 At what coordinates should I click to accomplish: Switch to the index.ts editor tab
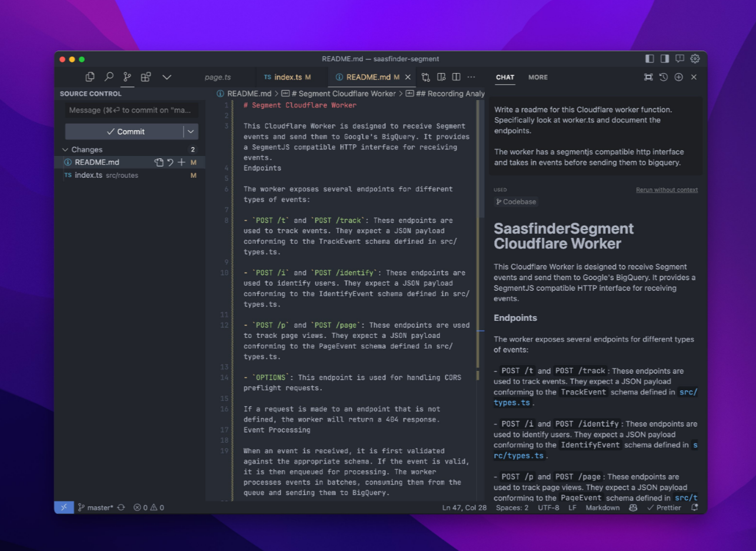coord(292,77)
